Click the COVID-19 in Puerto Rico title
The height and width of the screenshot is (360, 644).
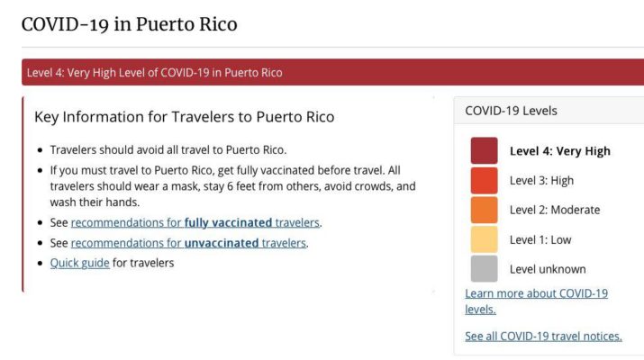130,24
